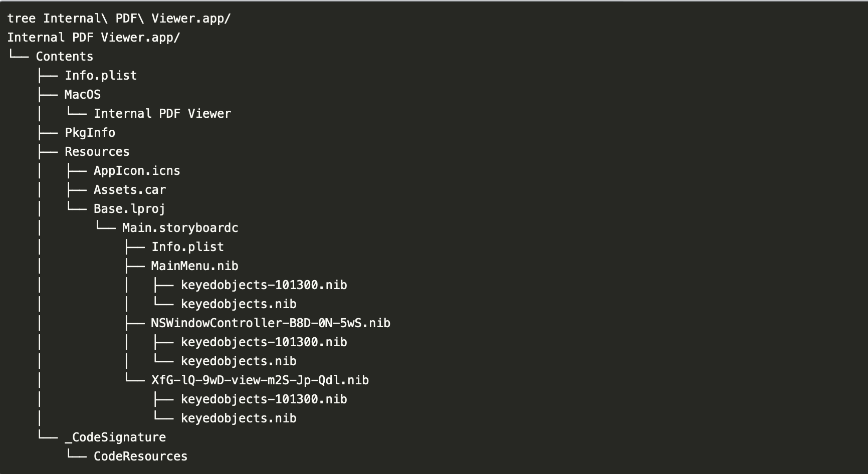Click the Base.lproj directory
Screen dimensions: 868x474
point(129,209)
